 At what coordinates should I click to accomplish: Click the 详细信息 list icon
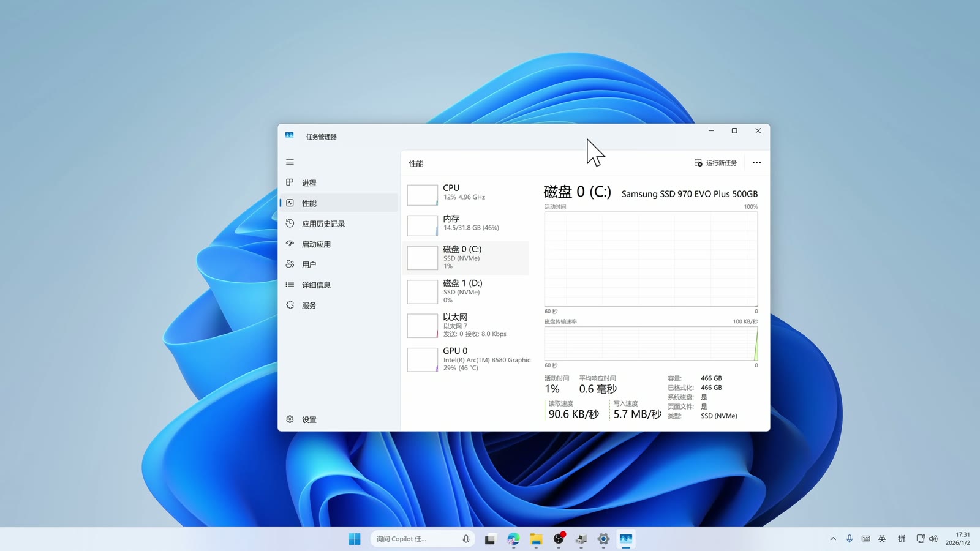point(290,284)
